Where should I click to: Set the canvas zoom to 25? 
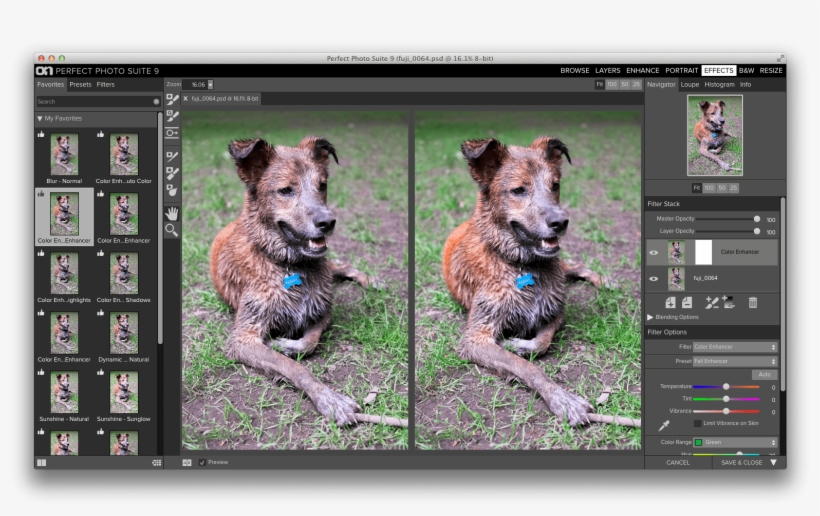[x=636, y=84]
